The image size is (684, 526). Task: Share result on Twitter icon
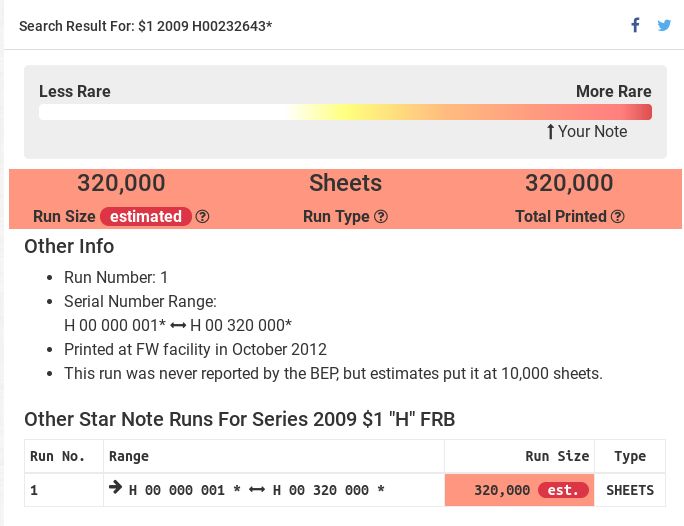664,25
